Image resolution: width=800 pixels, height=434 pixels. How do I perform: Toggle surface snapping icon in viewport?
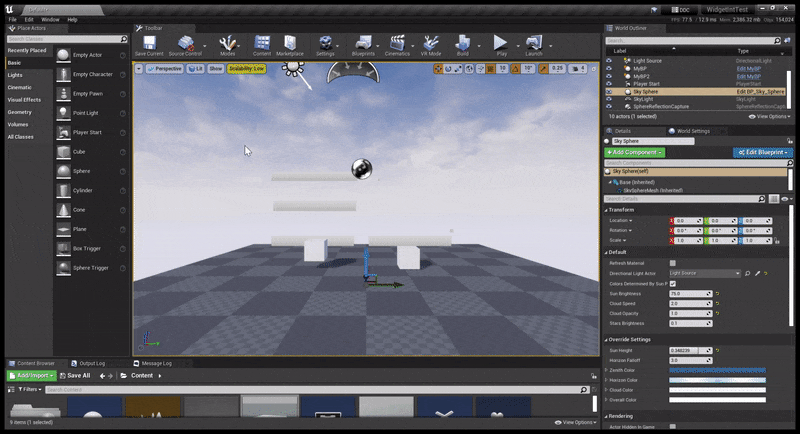[x=480, y=68]
